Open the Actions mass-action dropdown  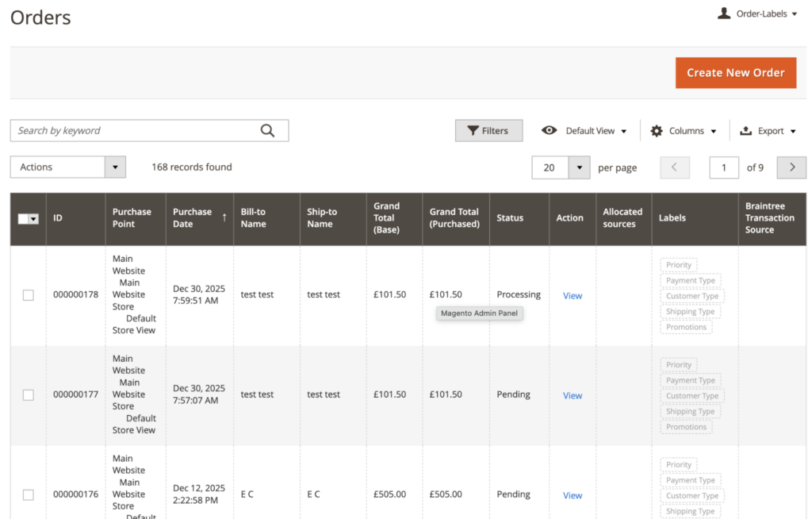click(68, 167)
